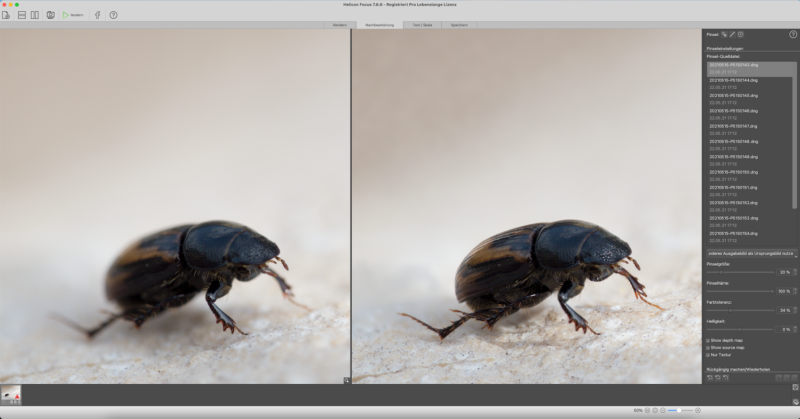Select source file 20210515-P5150153.dng
The image size is (800, 419).
pyautogui.click(x=751, y=222)
